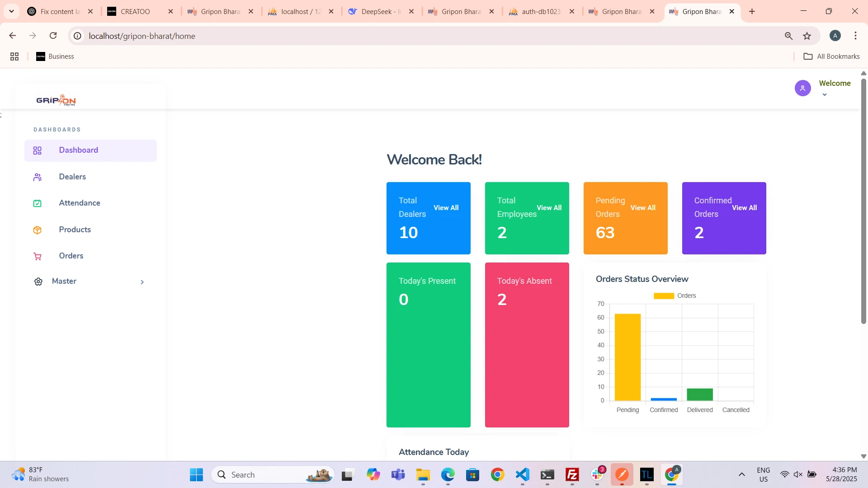Screen dimensions: 868x488
Task: Click the Attendance calendar icon
Action: click(x=38, y=203)
